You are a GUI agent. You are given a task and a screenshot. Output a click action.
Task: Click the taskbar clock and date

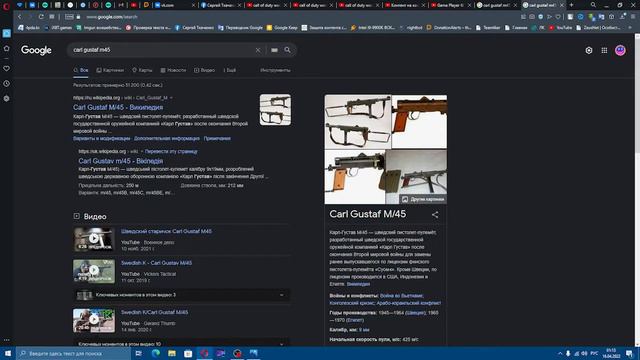(611, 353)
